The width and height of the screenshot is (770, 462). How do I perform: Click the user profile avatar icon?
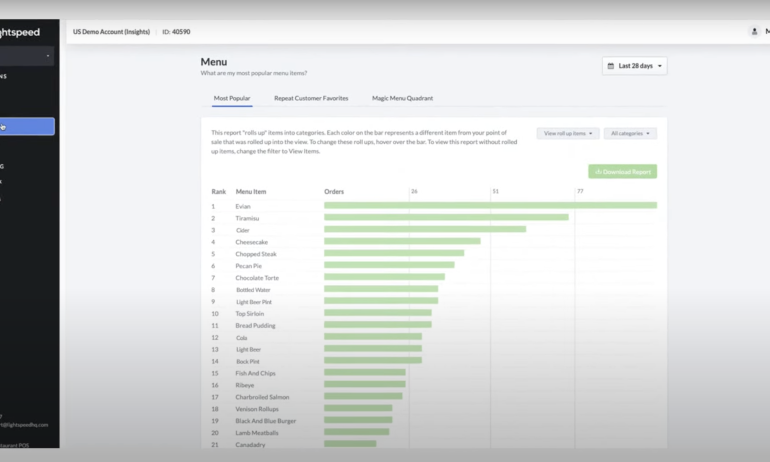click(x=754, y=32)
